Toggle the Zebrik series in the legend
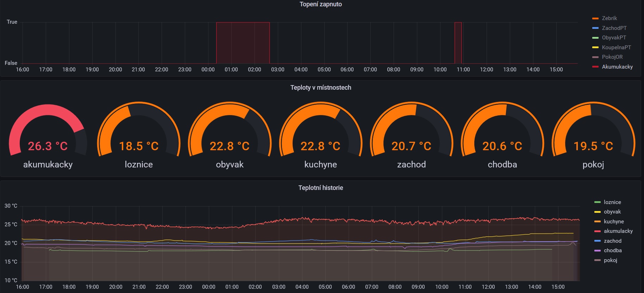Viewport: 644px width, 293px height. click(609, 18)
